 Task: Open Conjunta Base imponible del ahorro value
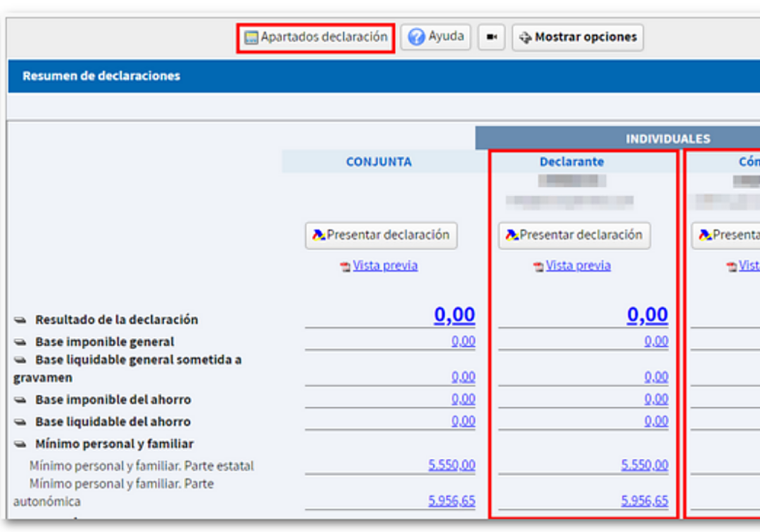pos(464,399)
